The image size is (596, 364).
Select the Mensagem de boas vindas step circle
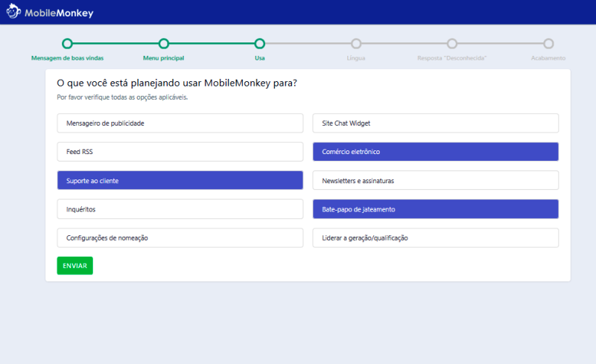point(67,44)
